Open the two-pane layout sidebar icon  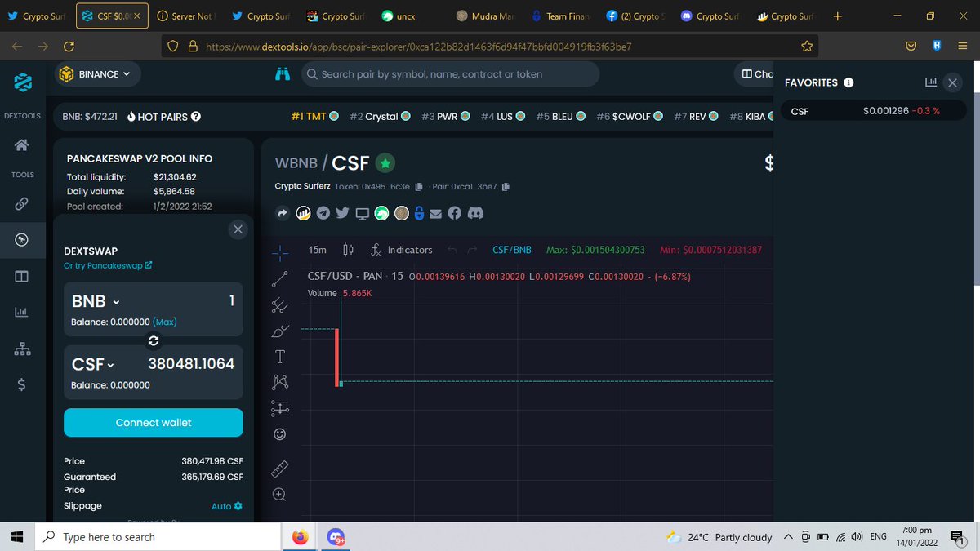click(x=22, y=277)
